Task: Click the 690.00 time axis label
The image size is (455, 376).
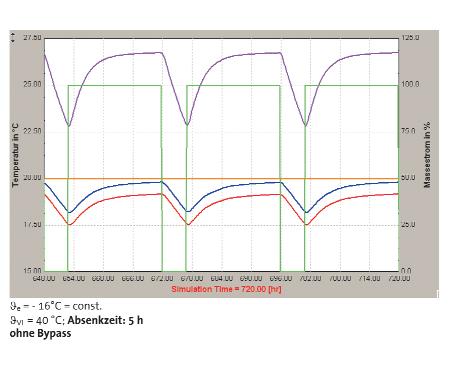Action: (251, 278)
